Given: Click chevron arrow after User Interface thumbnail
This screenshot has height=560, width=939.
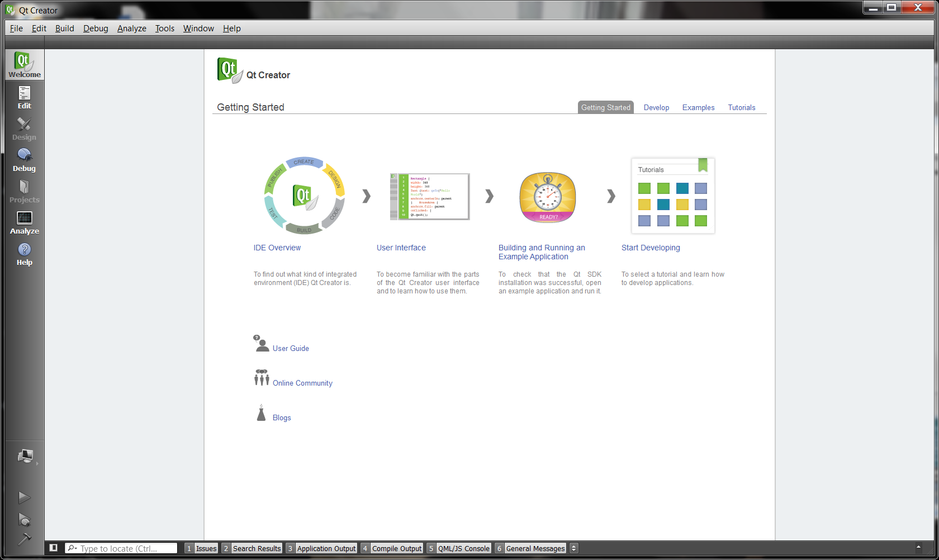Looking at the screenshot, I should coord(489,196).
